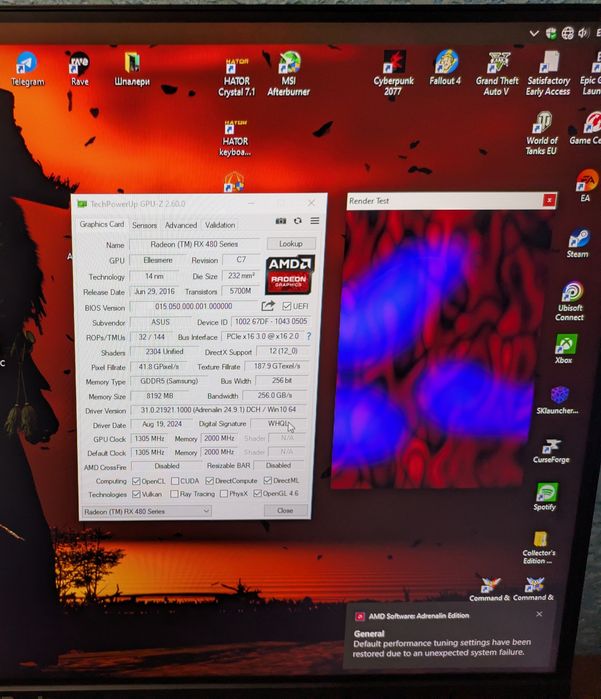Screen dimensions: 601x699
Task: Toggle the UEFI checkbox
Action: tap(286, 306)
